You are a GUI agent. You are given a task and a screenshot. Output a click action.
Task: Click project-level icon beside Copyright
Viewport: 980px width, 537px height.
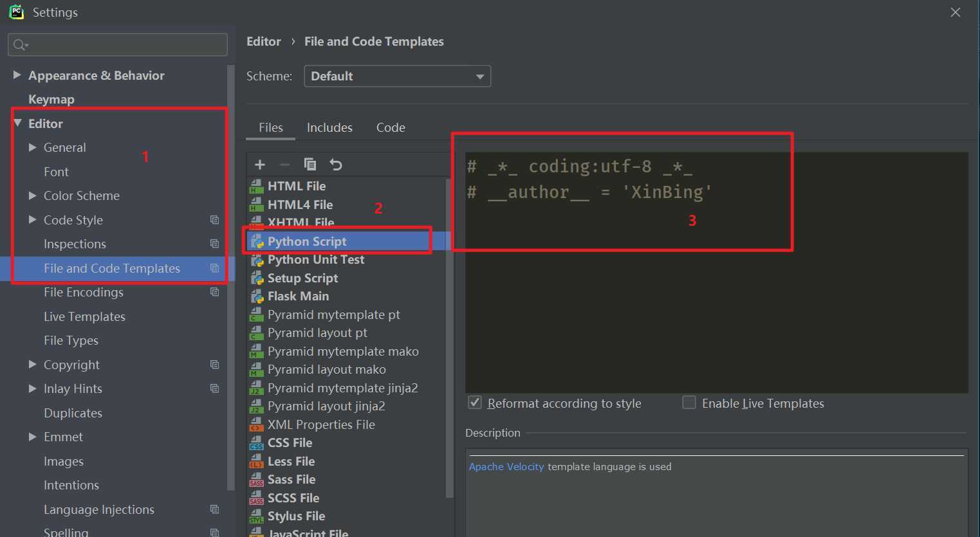(x=215, y=365)
